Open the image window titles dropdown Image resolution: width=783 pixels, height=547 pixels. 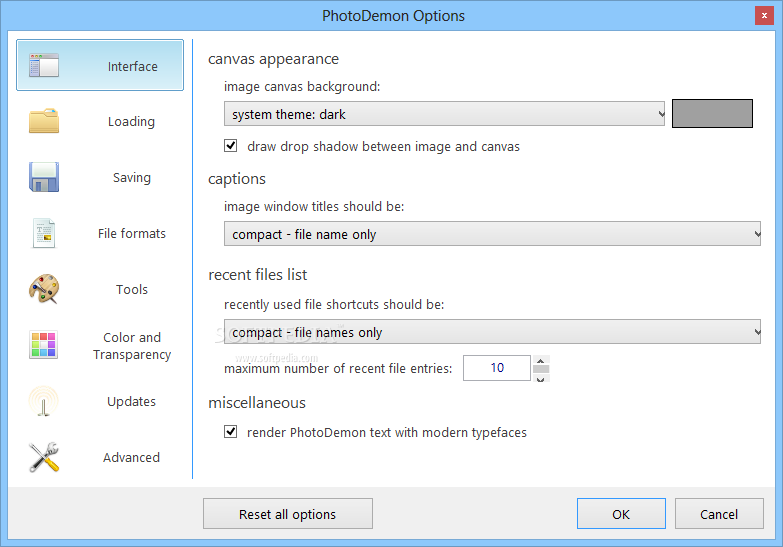[492, 234]
